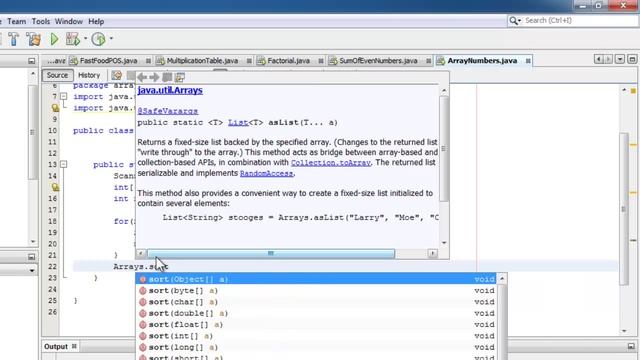Click editor vertical scrollbar down arrow
This screenshot has height=360, width=640.
(x=624, y=331)
